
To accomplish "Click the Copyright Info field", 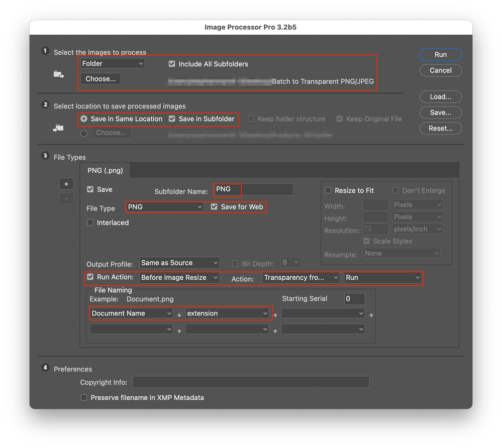I will pyautogui.click(x=251, y=382).
